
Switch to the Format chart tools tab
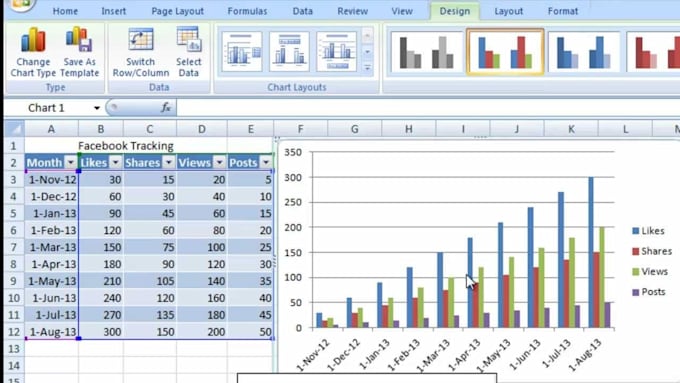click(x=562, y=11)
